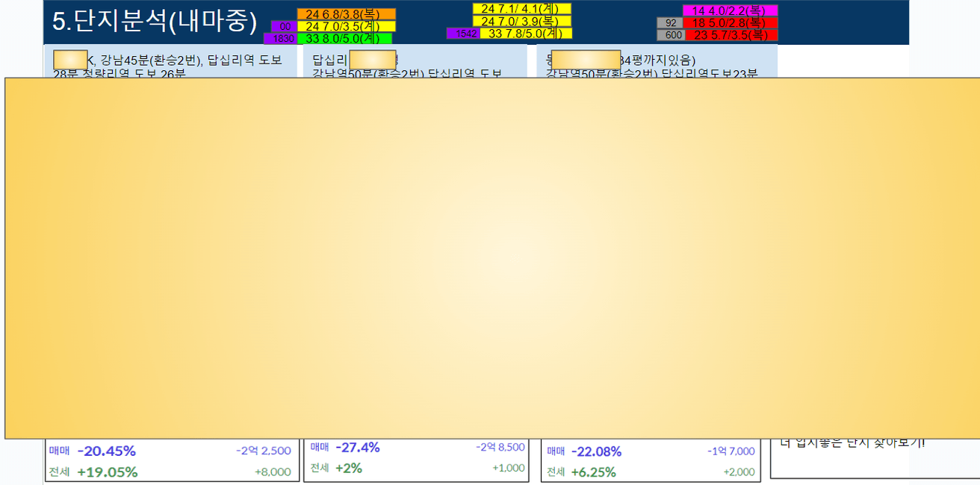Click the 매매 value -27.4%
The width and height of the screenshot is (980, 485).
(357, 447)
